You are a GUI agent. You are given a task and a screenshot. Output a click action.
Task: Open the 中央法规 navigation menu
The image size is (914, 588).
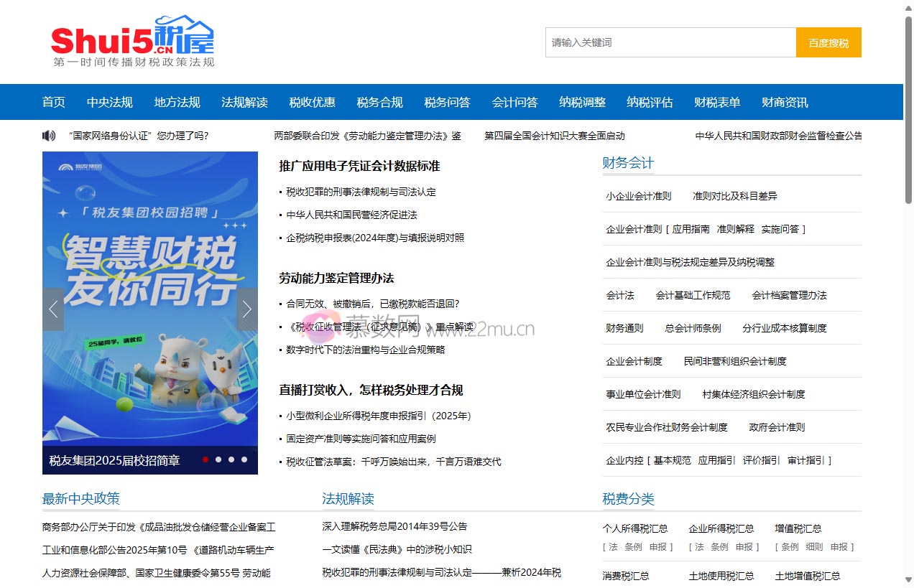[x=109, y=102]
